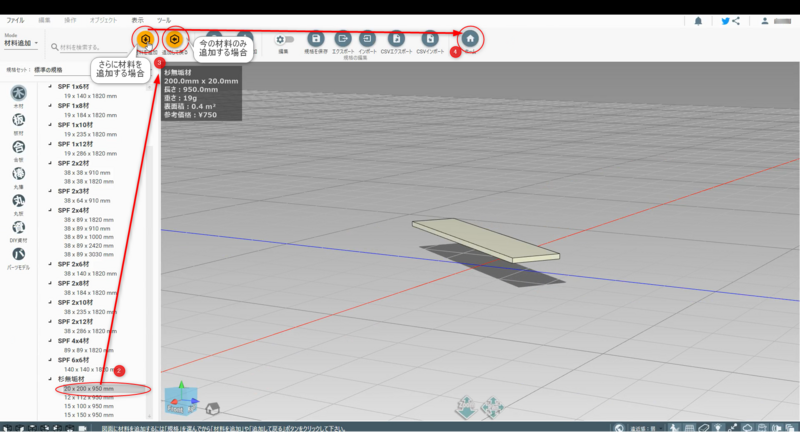Click the left move-arrows gizmo icon
This screenshot has width=800, height=434.
click(x=467, y=407)
